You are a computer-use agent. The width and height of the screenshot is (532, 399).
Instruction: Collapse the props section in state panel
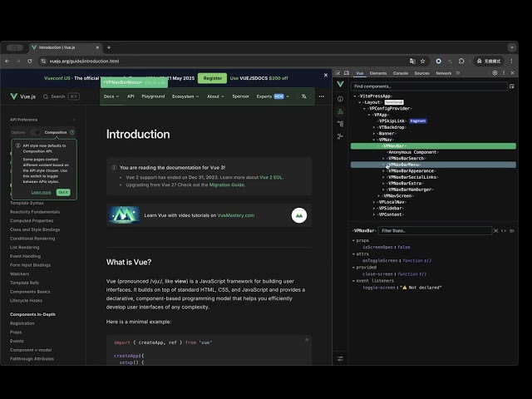[x=353, y=240]
